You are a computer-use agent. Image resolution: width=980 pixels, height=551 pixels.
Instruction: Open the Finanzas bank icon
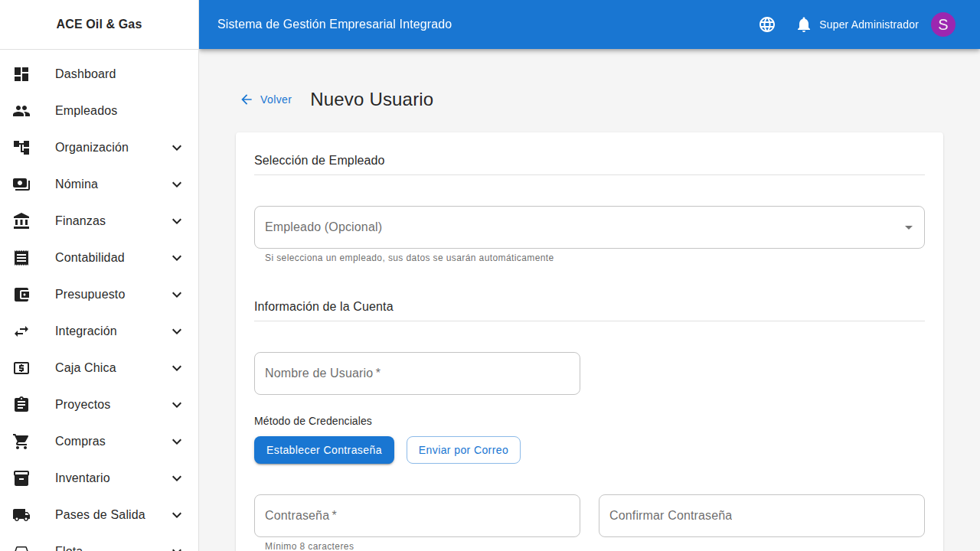click(21, 221)
